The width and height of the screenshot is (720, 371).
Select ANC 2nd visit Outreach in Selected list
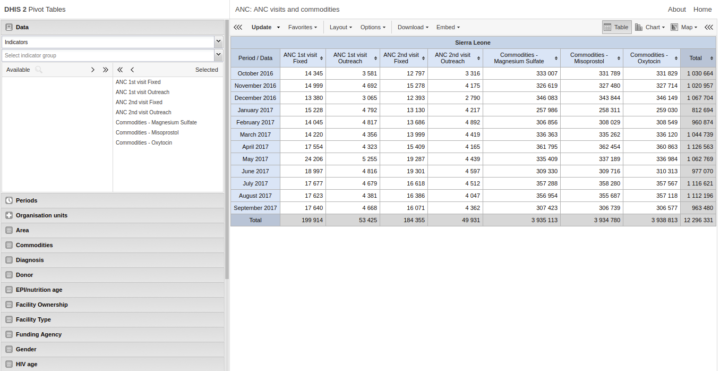coord(143,112)
